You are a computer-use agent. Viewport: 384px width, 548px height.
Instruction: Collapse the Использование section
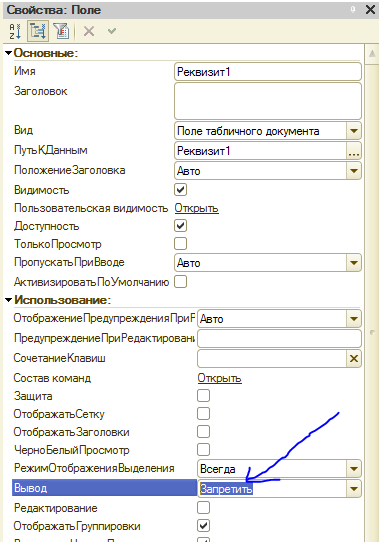(9, 300)
